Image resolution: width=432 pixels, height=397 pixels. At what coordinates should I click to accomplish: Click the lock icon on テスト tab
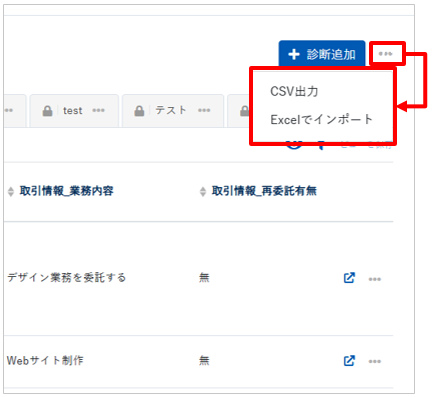click(139, 111)
